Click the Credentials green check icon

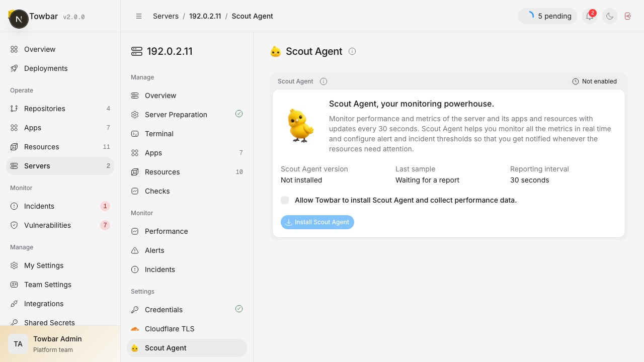click(239, 309)
